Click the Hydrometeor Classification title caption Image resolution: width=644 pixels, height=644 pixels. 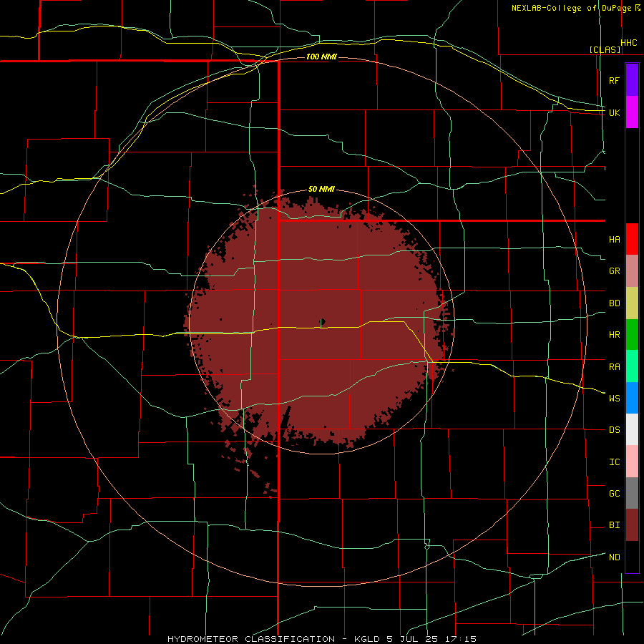point(322,639)
